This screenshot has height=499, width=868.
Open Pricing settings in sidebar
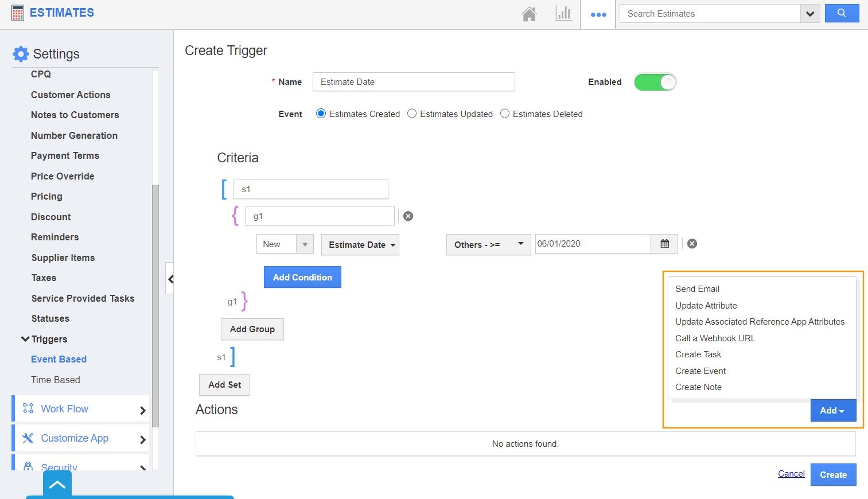pyautogui.click(x=46, y=196)
